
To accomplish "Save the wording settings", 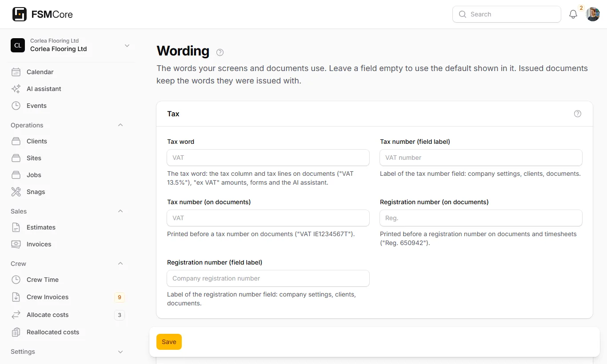I will pyautogui.click(x=169, y=342).
